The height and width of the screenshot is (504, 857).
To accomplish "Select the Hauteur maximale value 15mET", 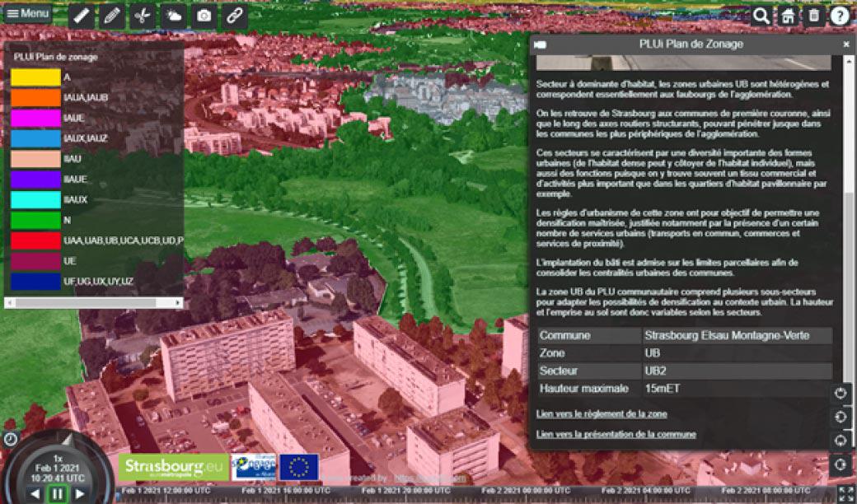I will (663, 389).
